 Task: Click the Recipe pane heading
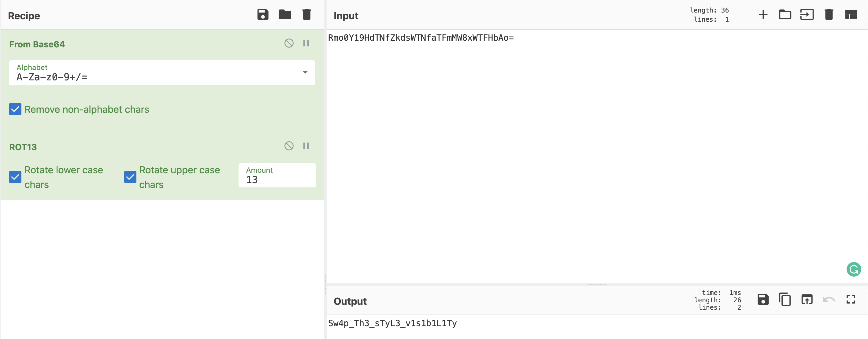pyautogui.click(x=24, y=16)
